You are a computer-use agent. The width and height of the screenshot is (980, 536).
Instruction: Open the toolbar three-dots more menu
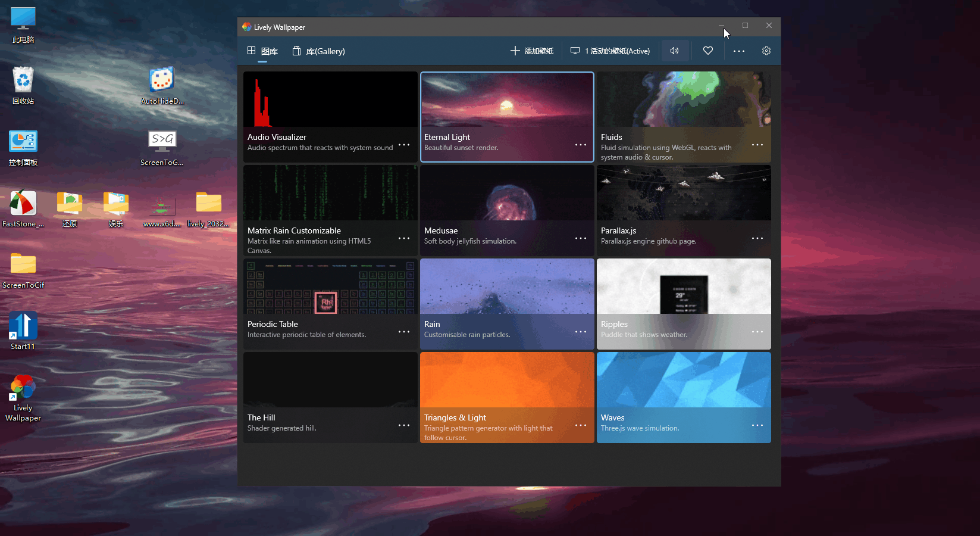pos(739,51)
